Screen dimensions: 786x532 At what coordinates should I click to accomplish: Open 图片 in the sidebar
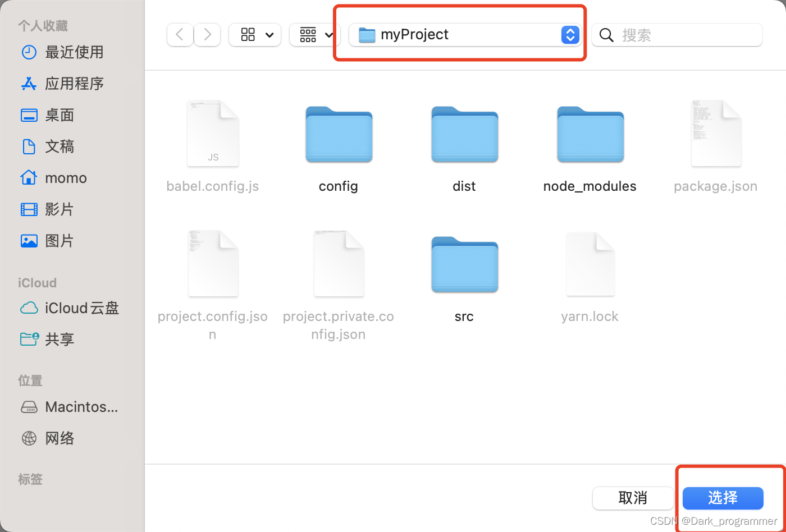47,241
